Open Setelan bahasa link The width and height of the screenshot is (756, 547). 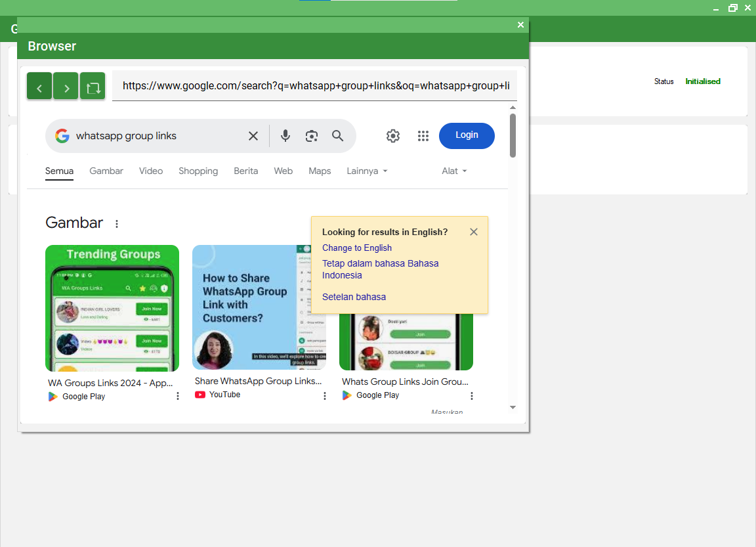(x=354, y=297)
